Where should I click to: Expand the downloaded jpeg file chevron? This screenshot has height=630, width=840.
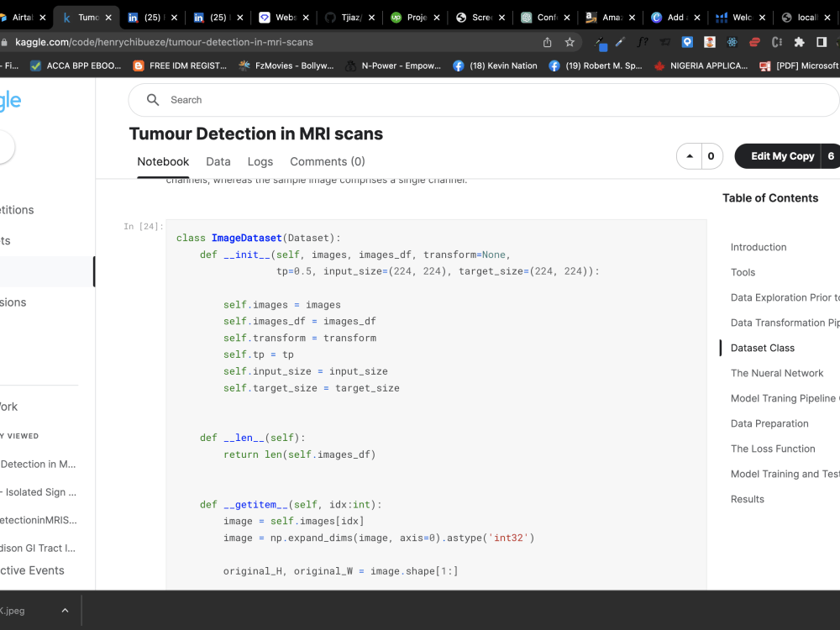coord(65,610)
